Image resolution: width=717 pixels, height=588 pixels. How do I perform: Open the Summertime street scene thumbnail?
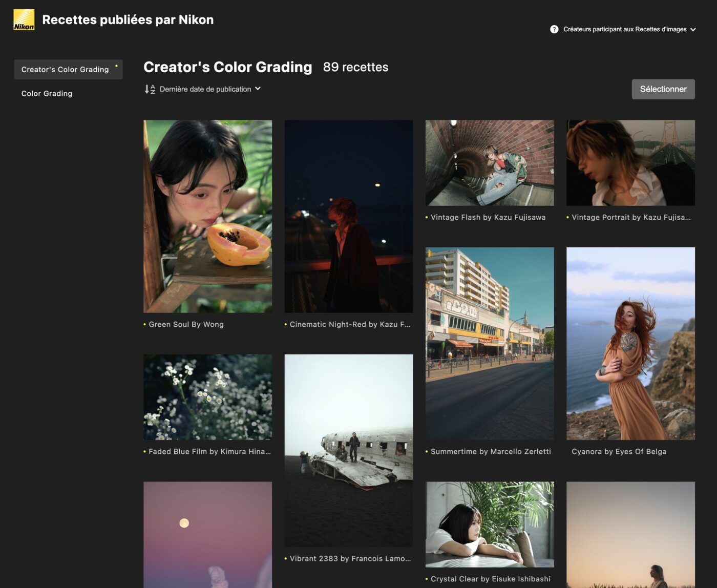click(489, 343)
